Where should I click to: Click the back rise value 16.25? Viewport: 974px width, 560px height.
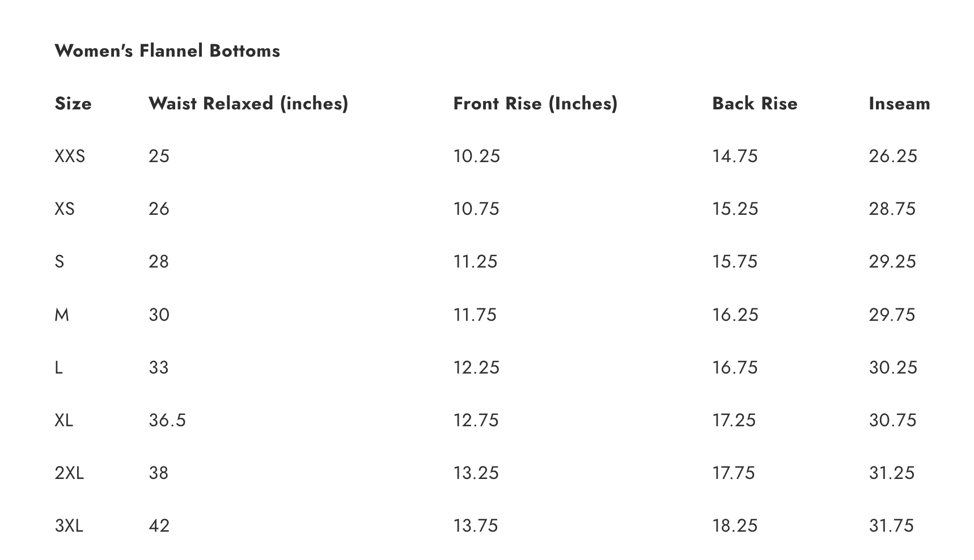coord(735,315)
